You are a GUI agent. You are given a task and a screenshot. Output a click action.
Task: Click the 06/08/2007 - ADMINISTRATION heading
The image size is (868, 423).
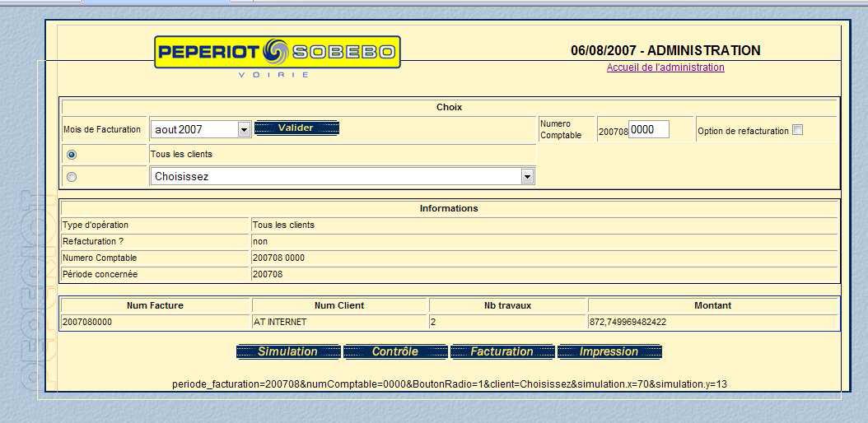(x=665, y=50)
